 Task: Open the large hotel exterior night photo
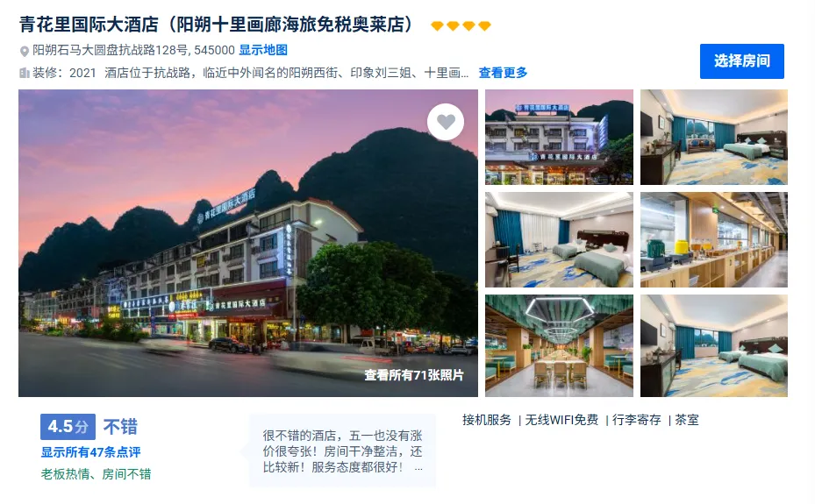[248, 243]
